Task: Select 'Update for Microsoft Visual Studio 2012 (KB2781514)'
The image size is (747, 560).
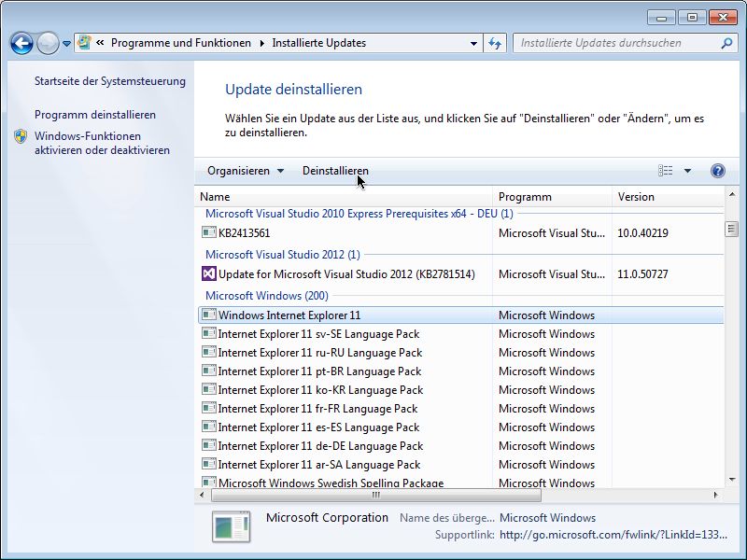Action: 460,274
